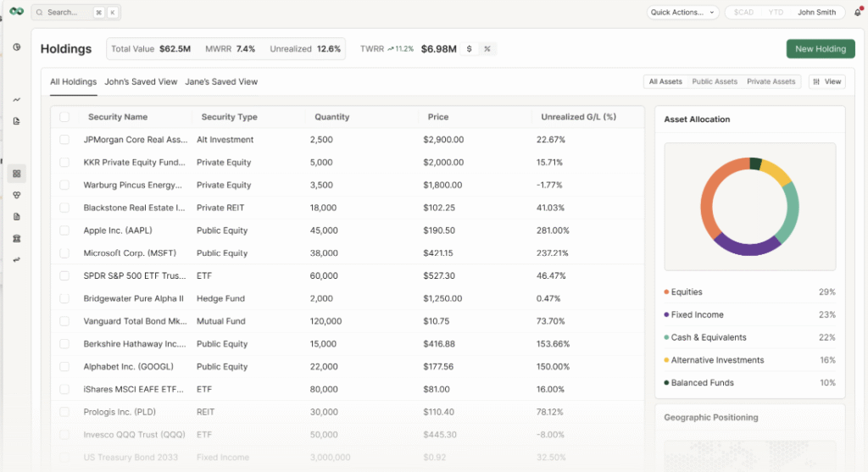The height and width of the screenshot is (472, 868).
Task: Click the Geographic Positioning panel title
Action: [711, 417]
